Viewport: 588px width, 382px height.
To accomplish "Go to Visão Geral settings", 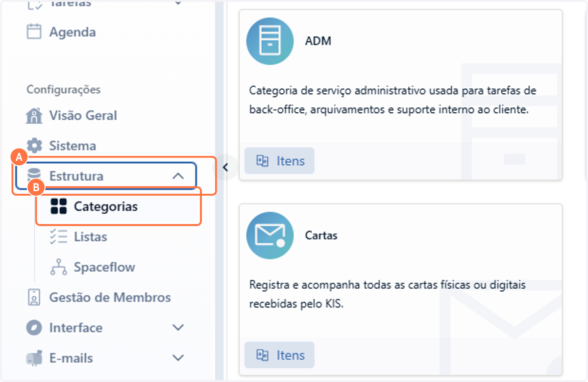I will 83,116.
